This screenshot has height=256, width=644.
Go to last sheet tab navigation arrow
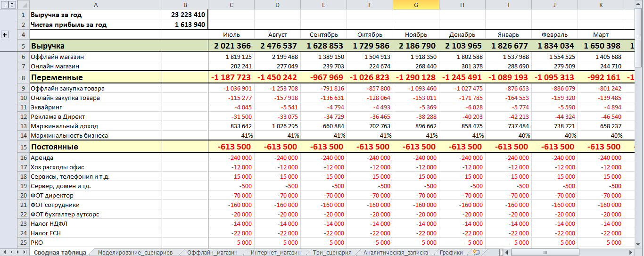tap(25, 252)
